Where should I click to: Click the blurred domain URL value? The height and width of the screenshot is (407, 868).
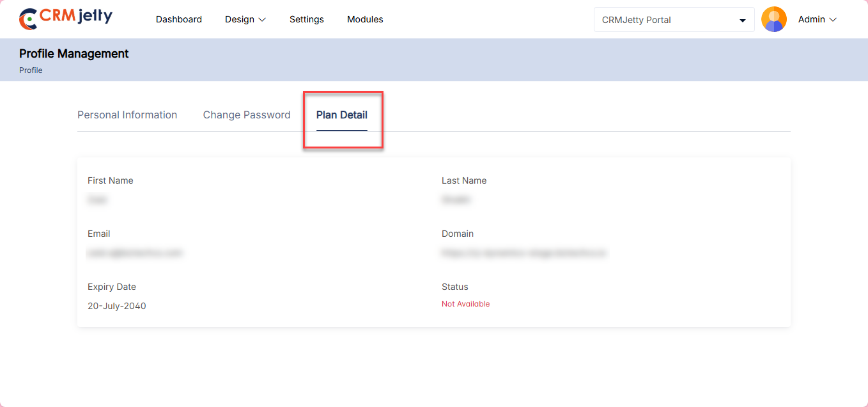coord(523,253)
